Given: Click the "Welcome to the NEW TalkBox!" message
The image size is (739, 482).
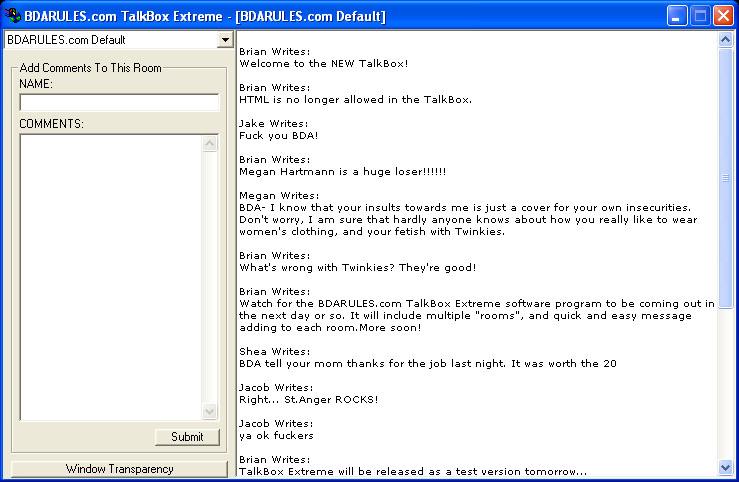Looking at the screenshot, I should click(x=324, y=64).
